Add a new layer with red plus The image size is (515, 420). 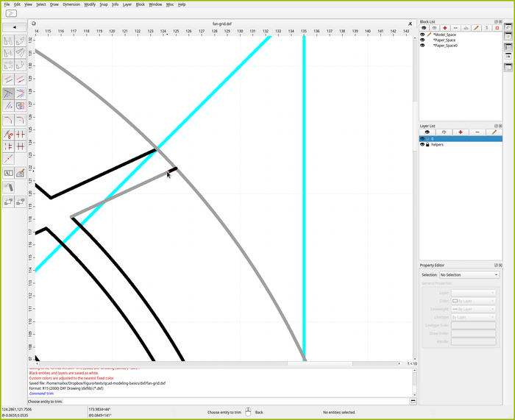[461, 132]
